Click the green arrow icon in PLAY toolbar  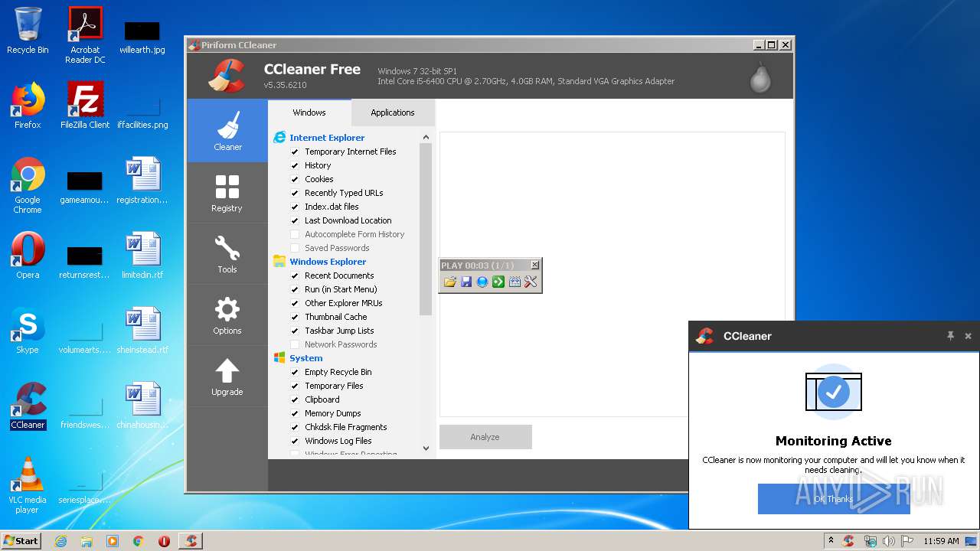click(498, 282)
